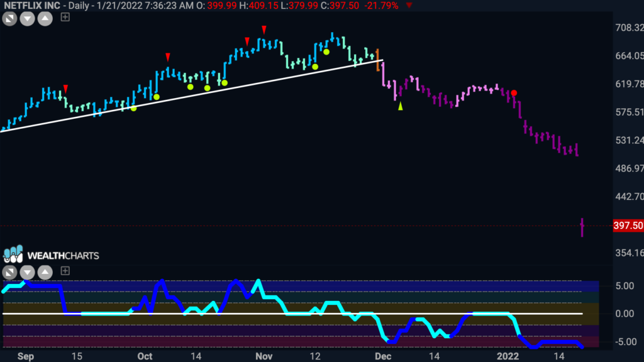Click the close value C: 397.50
This screenshot has width=644, height=362.
(340, 6)
